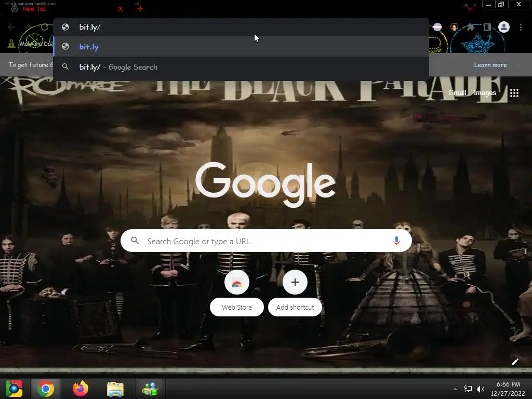
Task: Click the Add shortcut button
Action: pos(295,293)
